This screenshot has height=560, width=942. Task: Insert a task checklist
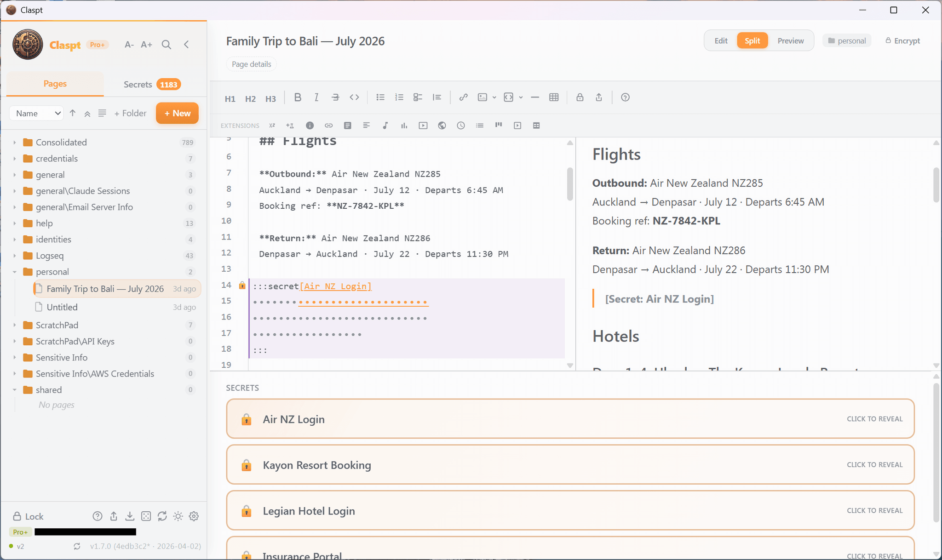(x=418, y=97)
